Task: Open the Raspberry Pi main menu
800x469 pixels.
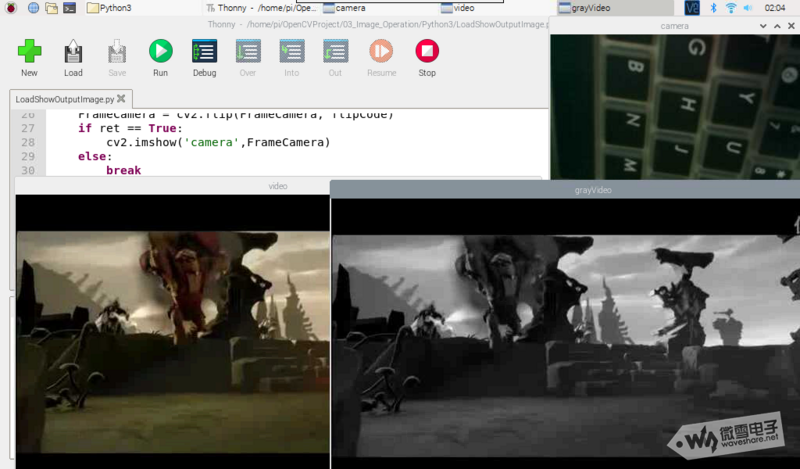Action: coord(11,8)
